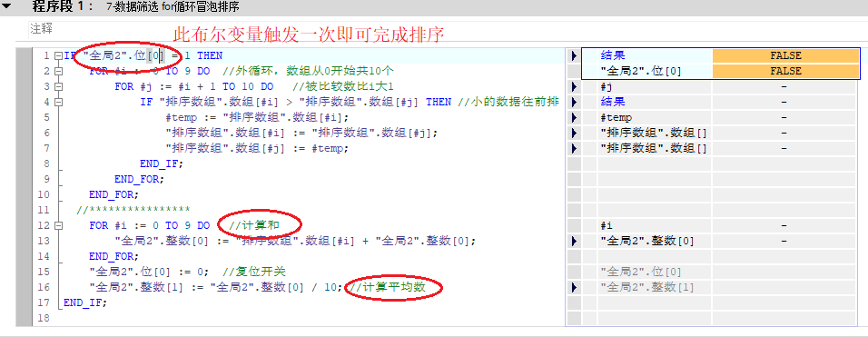Viewport: 868px width, 337px height.
Task: Fold the inner FOR #j loop on line 3
Action: [x=59, y=87]
